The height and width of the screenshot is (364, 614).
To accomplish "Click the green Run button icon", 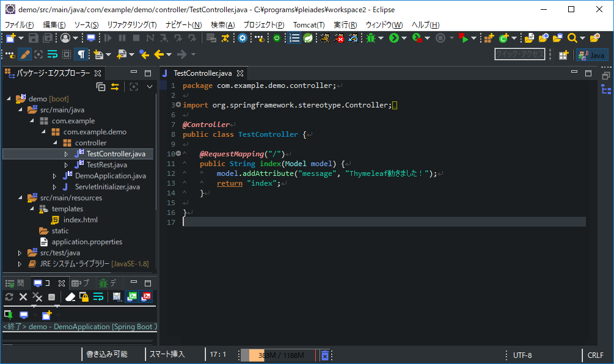I will click(x=394, y=38).
